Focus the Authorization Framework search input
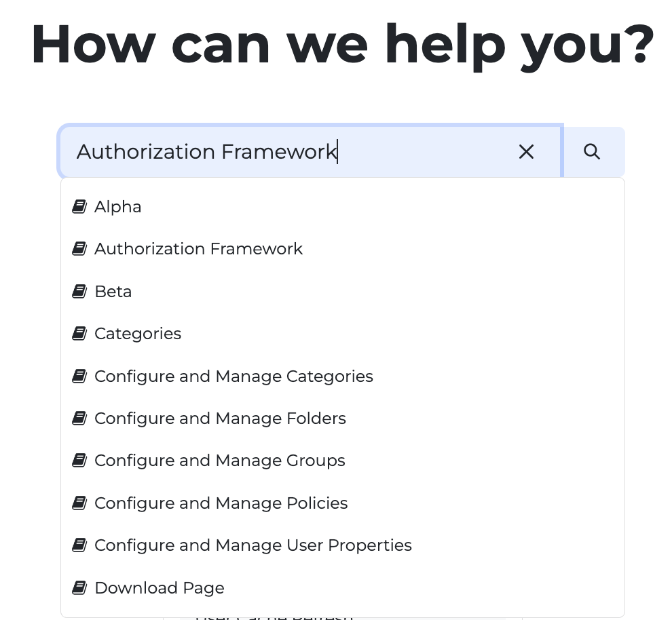The height and width of the screenshot is (620, 672). coord(285,152)
